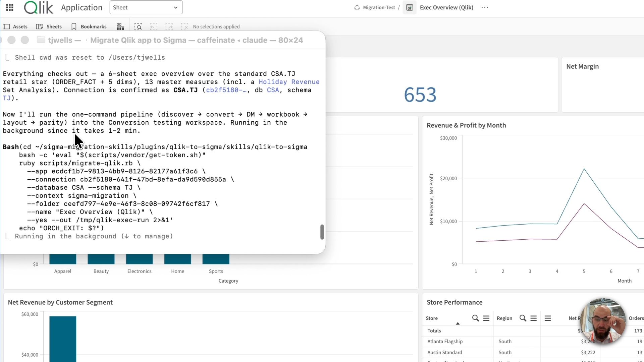
Task: Click the Exec Overview (Qlik) title
Action: point(446,7)
